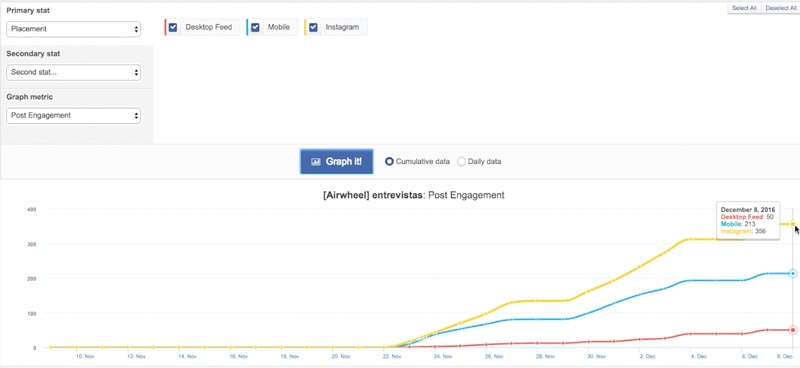
Task: Click the 'Primary stat' heading
Action: pyautogui.click(x=28, y=10)
